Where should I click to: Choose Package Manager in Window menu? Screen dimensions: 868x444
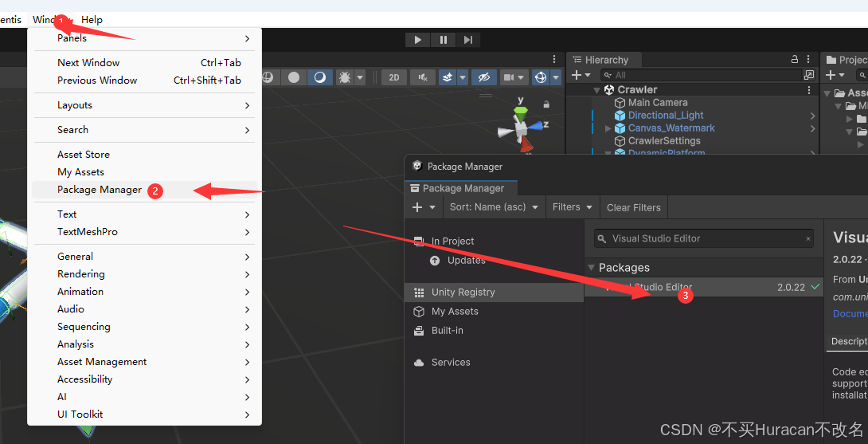[x=144, y=190]
